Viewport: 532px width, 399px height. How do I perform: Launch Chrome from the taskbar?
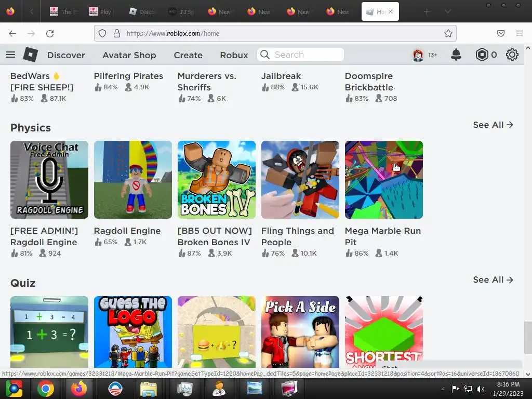tap(46, 389)
